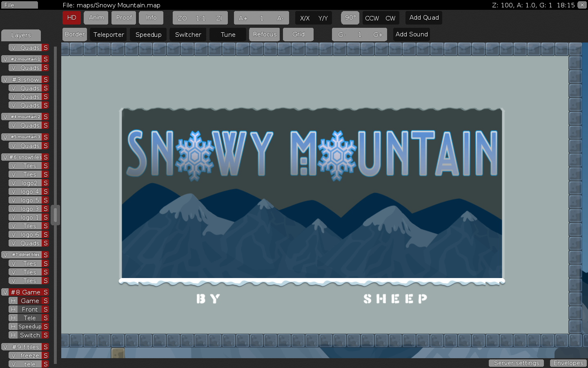Click the Add Quad button
The height and width of the screenshot is (368, 588).
coord(424,18)
